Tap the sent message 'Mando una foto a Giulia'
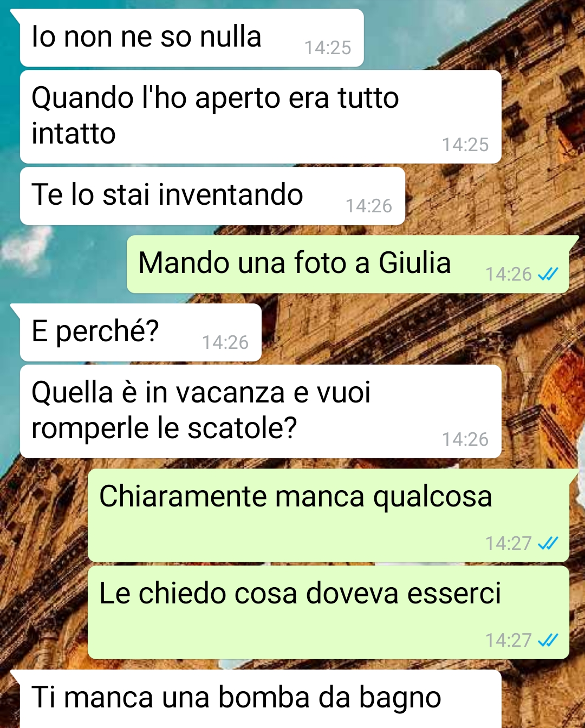585x728 pixels. tap(348, 264)
